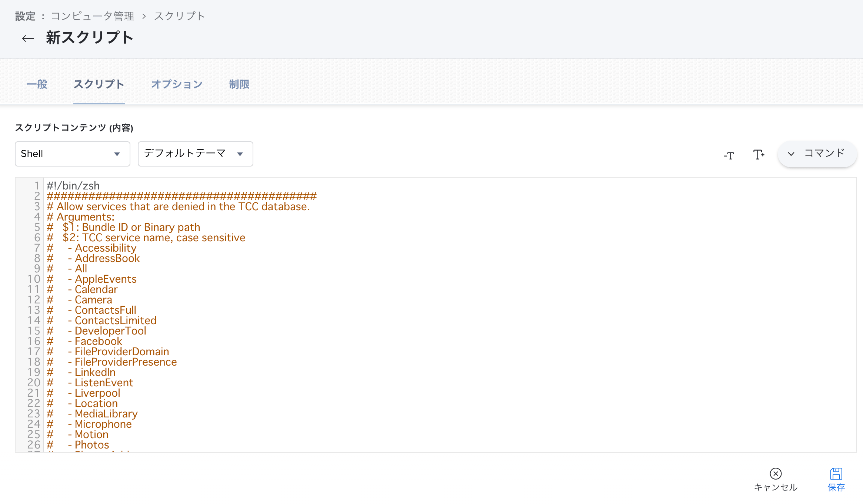
Task: Click the '- DeveloperTool' line
Action: 97,331
